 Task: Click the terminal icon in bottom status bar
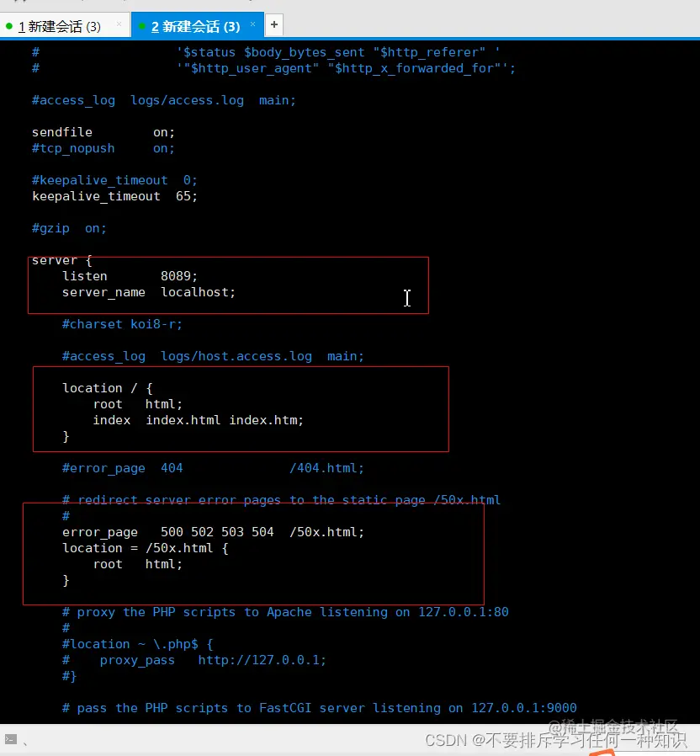11,739
